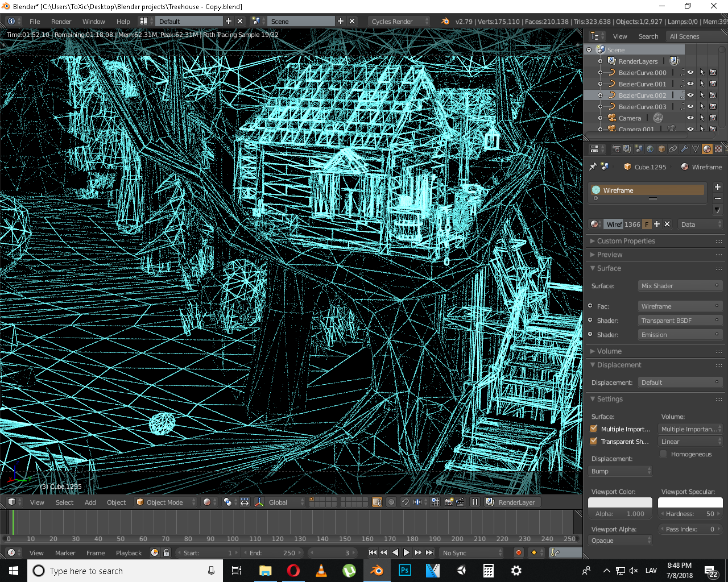Click the Viewport Specular color swatch
The width and height of the screenshot is (728, 582).
tap(690, 502)
